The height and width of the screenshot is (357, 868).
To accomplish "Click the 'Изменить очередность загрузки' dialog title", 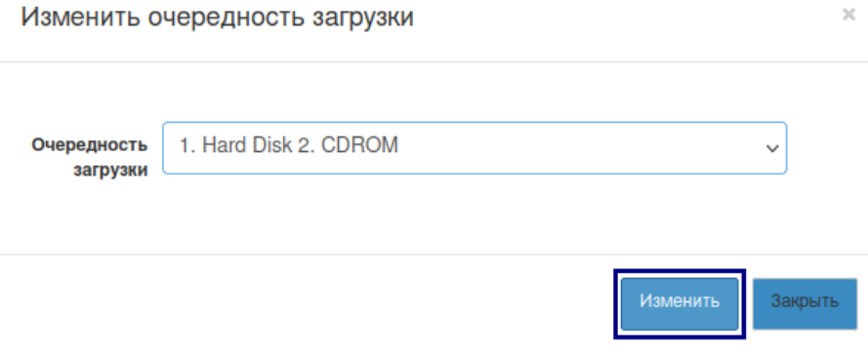I will click(217, 18).
